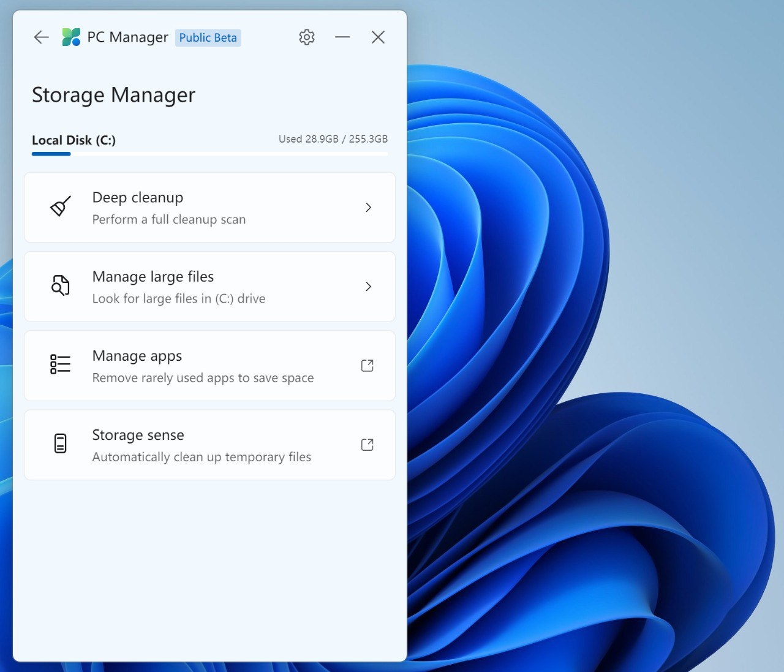Click the back arrow
The image size is (784, 672).
coord(40,37)
